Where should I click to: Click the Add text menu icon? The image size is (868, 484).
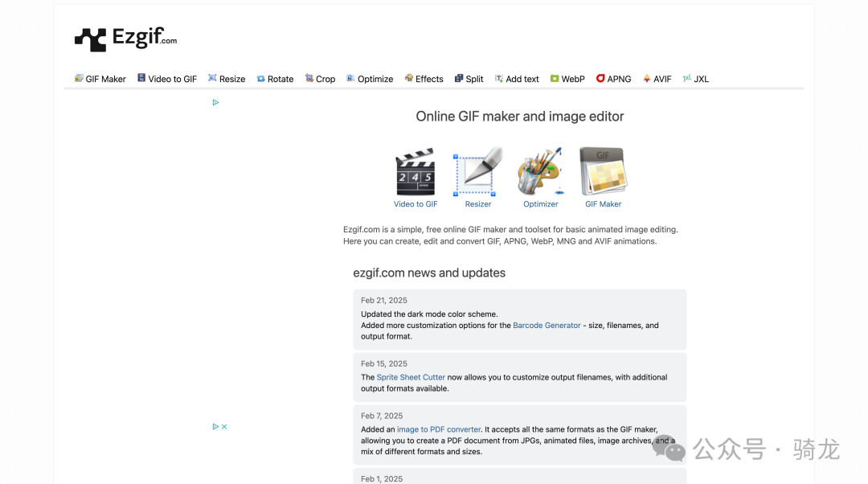(499, 78)
